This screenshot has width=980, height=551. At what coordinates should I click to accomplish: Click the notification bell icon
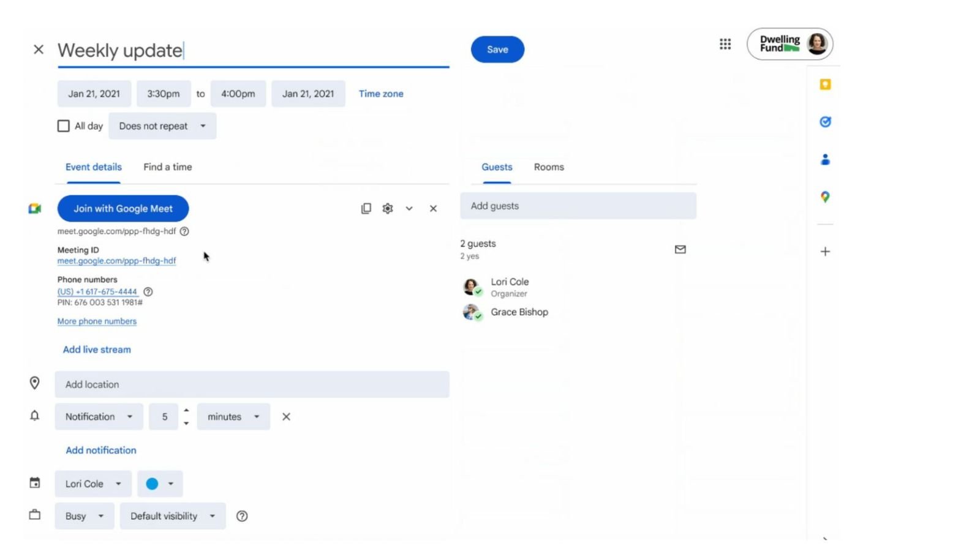coord(35,416)
